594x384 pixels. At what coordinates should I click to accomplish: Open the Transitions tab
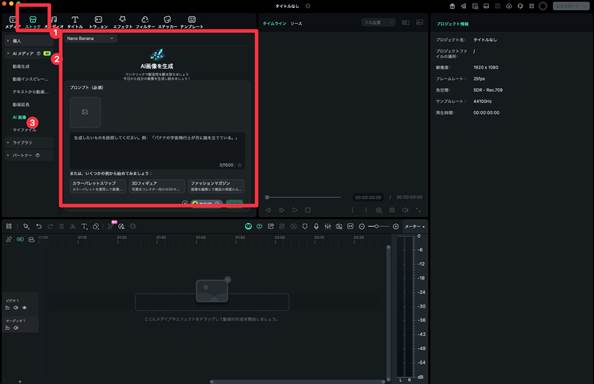coord(98,22)
